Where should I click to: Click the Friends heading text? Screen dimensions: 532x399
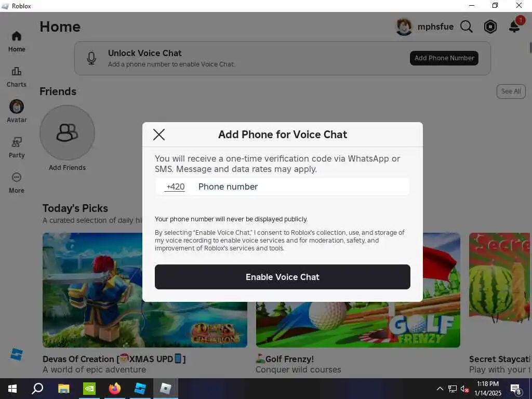[x=58, y=91]
